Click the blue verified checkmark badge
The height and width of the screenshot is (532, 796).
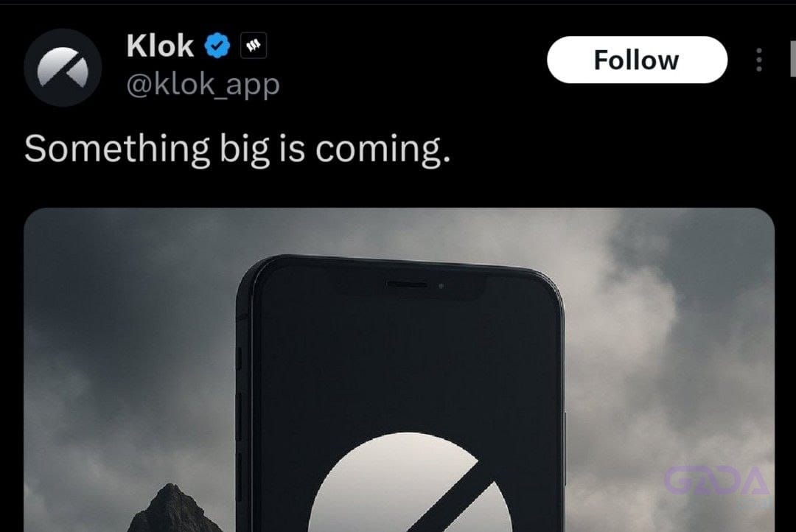tap(217, 46)
